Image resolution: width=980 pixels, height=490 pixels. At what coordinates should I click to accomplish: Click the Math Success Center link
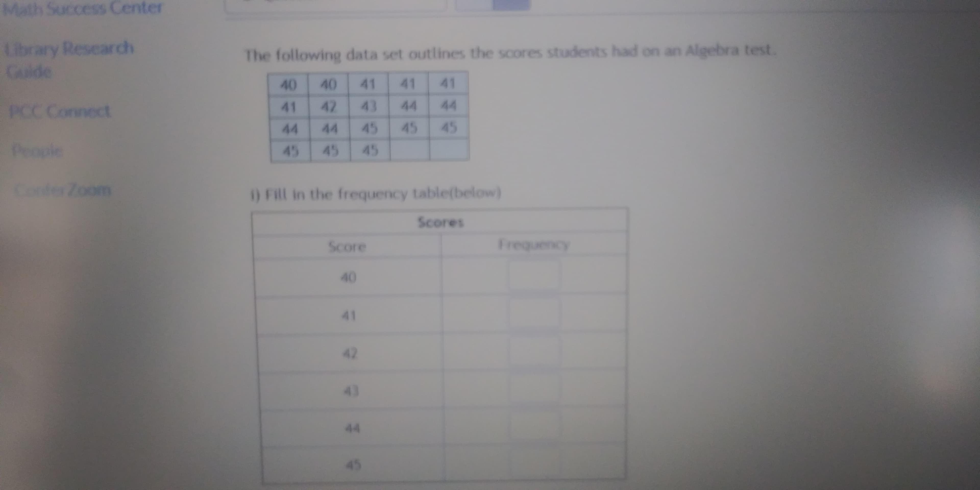64,8
